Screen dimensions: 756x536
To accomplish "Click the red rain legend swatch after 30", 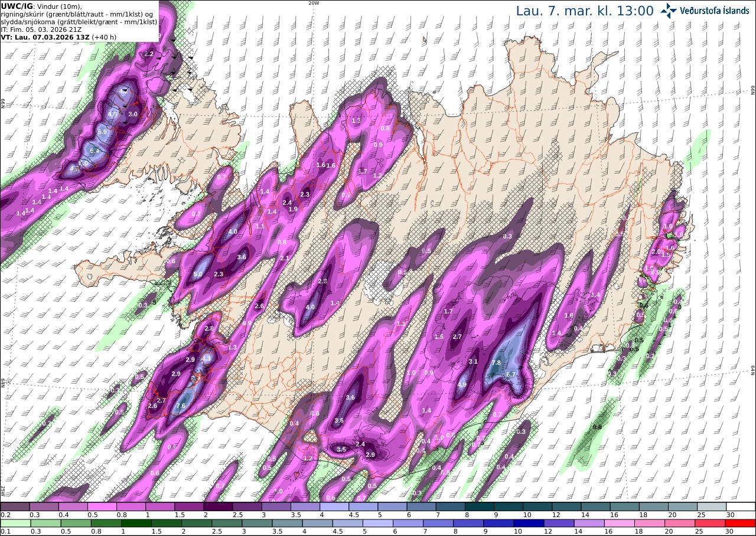I will click(x=741, y=523).
